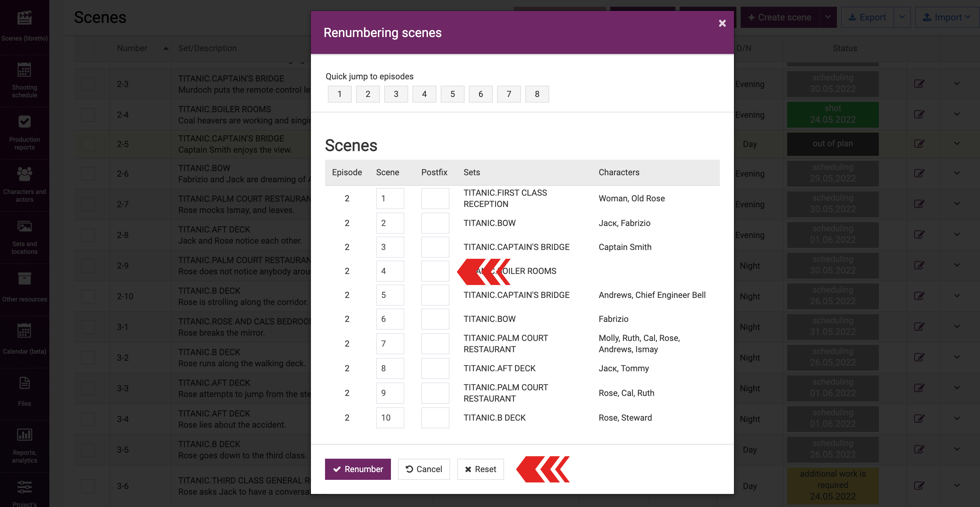Expand row options for scene 3-5

[x=957, y=450]
